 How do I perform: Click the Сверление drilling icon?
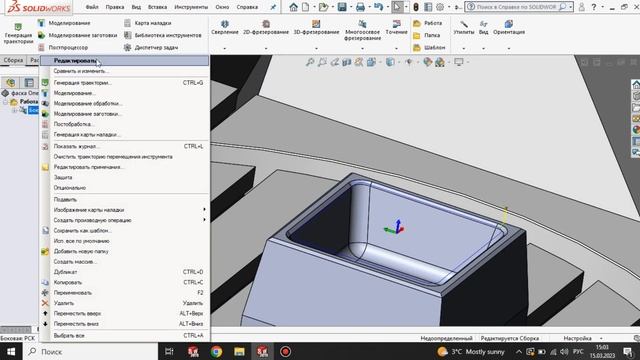click(224, 24)
